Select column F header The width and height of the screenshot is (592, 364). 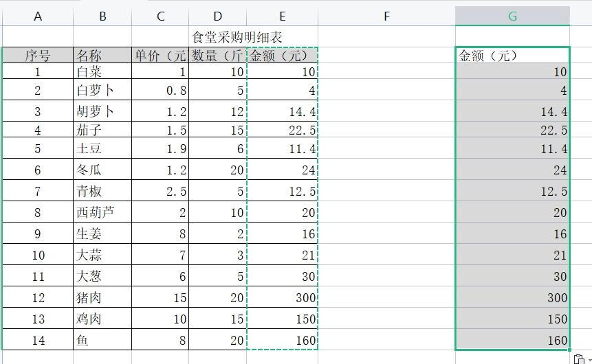tap(386, 16)
